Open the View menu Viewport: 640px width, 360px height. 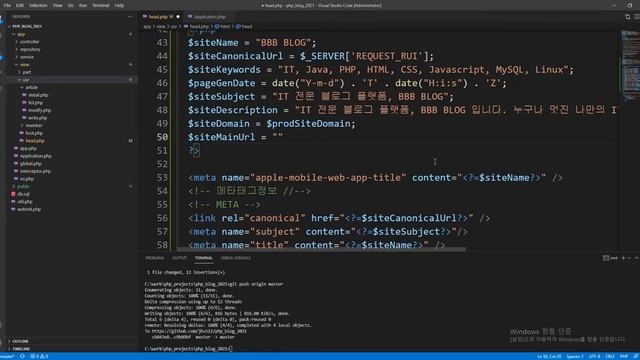pos(58,5)
